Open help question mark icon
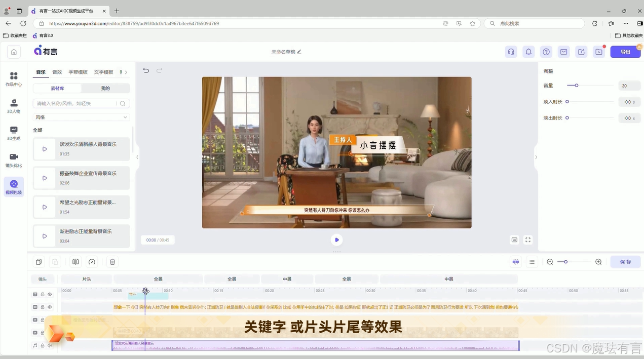The width and height of the screenshot is (644, 359). click(546, 52)
